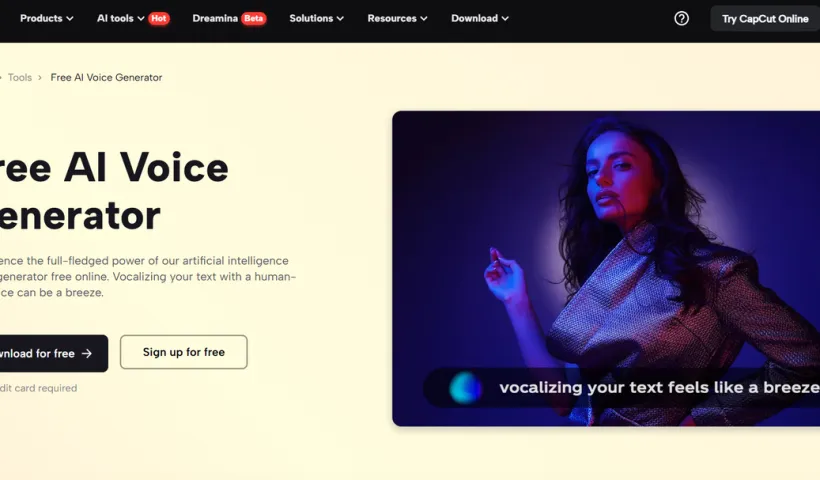Expand the Solutions dropdown chevron
The width and height of the screenshot is (820, 480).
(x=340, y=19)
